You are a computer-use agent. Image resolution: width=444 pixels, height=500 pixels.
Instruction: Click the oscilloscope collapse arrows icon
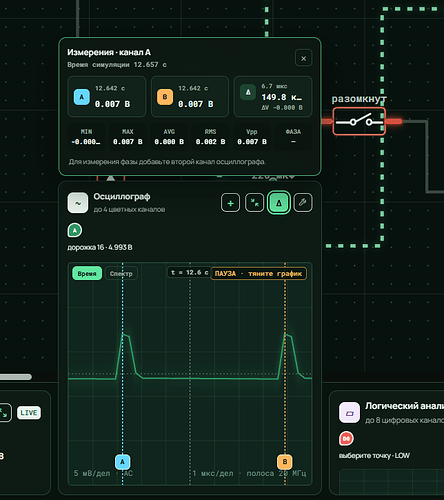click(254, 203)
